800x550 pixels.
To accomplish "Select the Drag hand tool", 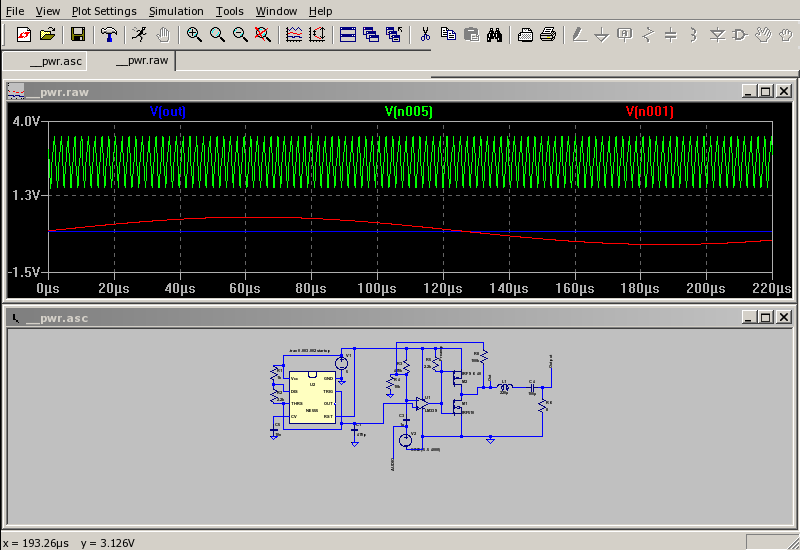I will click(x=786, y=35).
